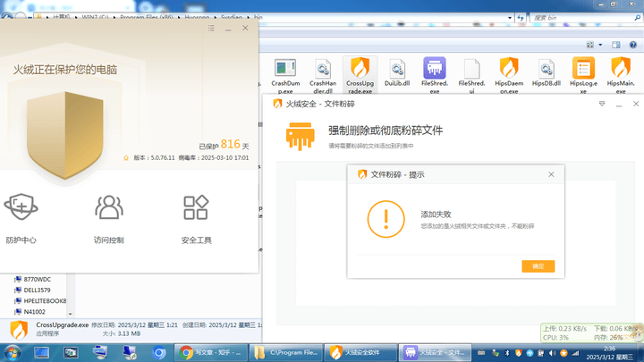Select the HipsDaemon.exe file icon
644x362 pixels.
509,68
